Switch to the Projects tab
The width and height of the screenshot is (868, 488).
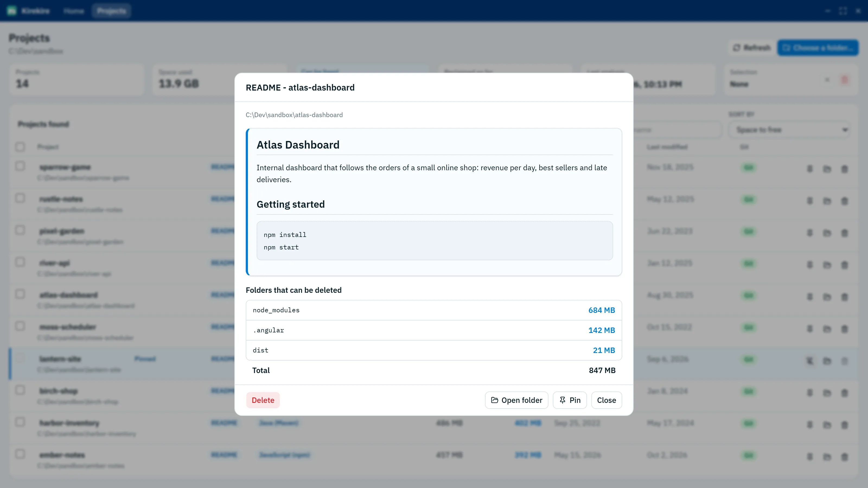(x=111, y=11)
